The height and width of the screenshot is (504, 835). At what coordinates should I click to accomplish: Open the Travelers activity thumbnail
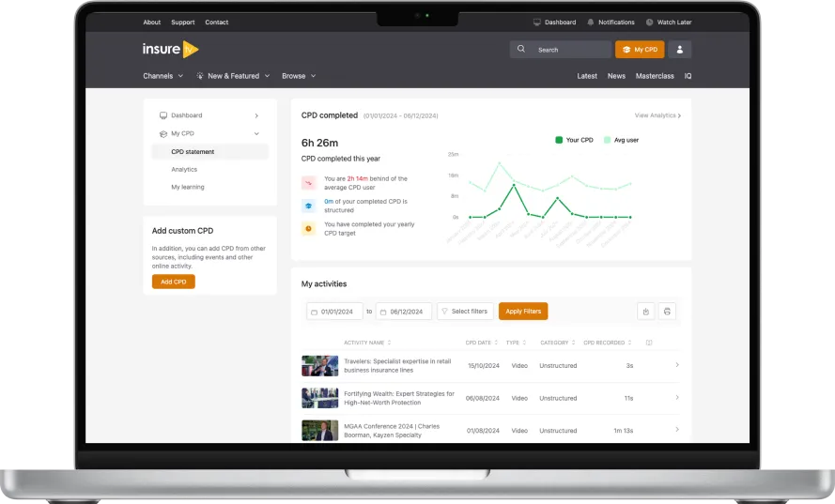[x=319, y=366]
